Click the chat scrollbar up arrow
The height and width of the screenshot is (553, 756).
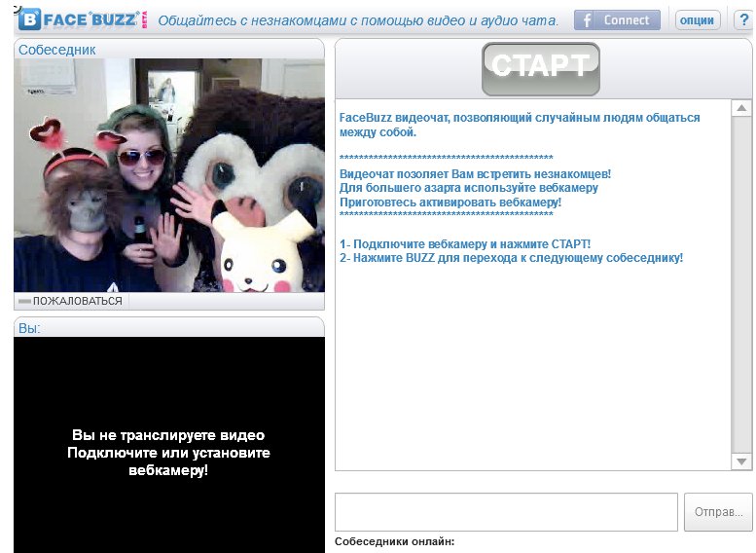(741, 108)
